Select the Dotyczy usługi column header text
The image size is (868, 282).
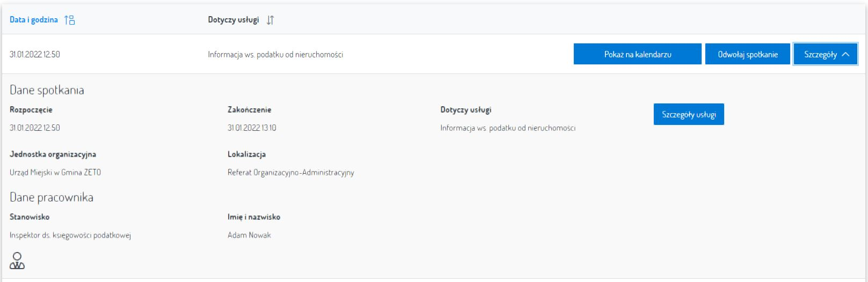[x=234, y=20]
